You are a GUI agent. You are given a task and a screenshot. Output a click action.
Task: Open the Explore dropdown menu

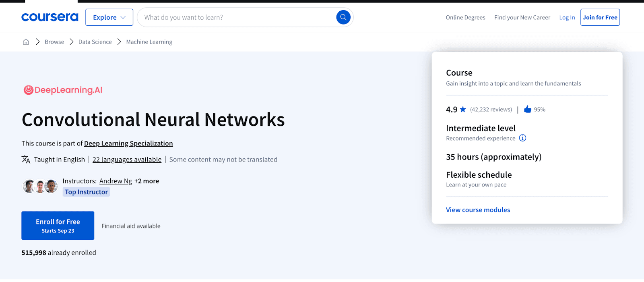click(109, 17)
